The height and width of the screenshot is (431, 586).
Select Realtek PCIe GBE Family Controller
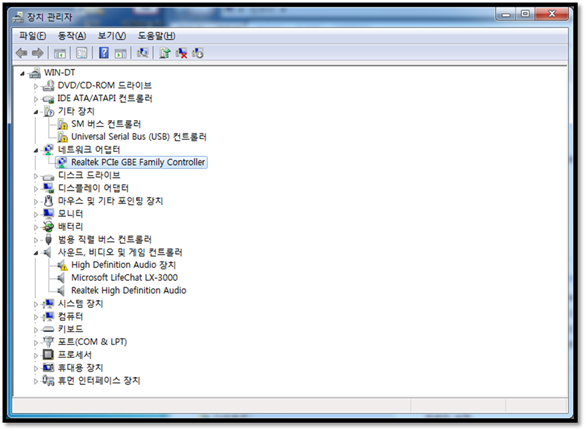138,162
